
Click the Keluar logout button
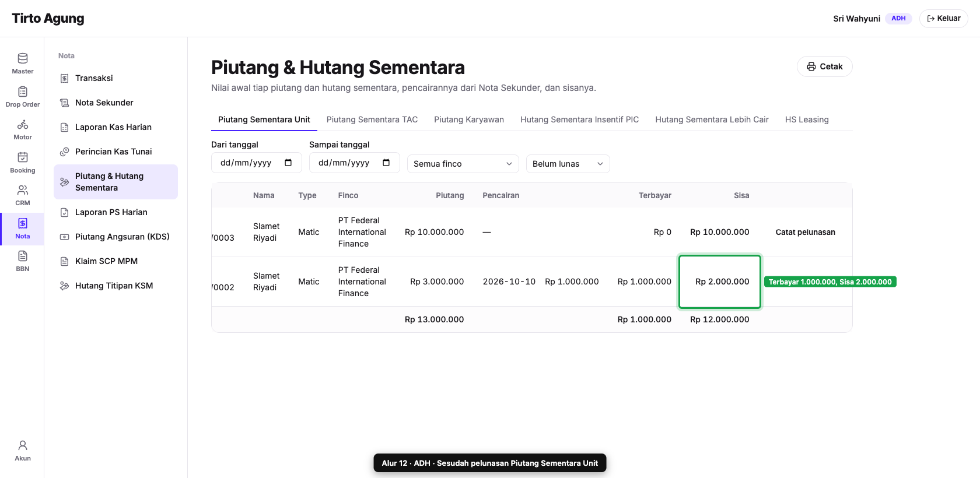point(944,19)
